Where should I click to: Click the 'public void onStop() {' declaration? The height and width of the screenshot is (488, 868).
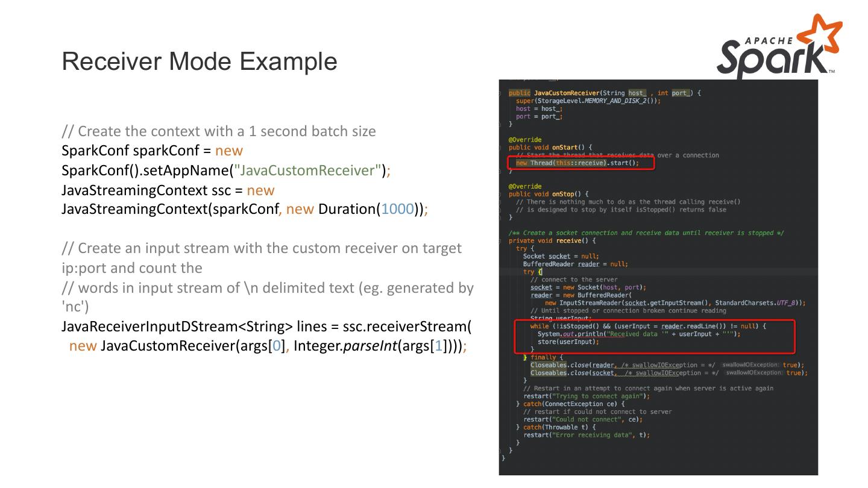point(549,194)
